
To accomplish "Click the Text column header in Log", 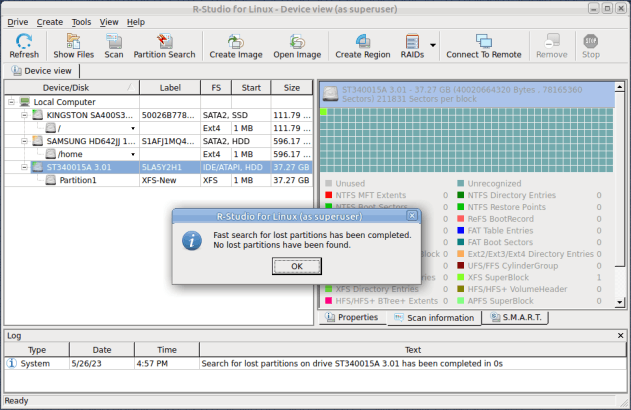I will (413, 350).
